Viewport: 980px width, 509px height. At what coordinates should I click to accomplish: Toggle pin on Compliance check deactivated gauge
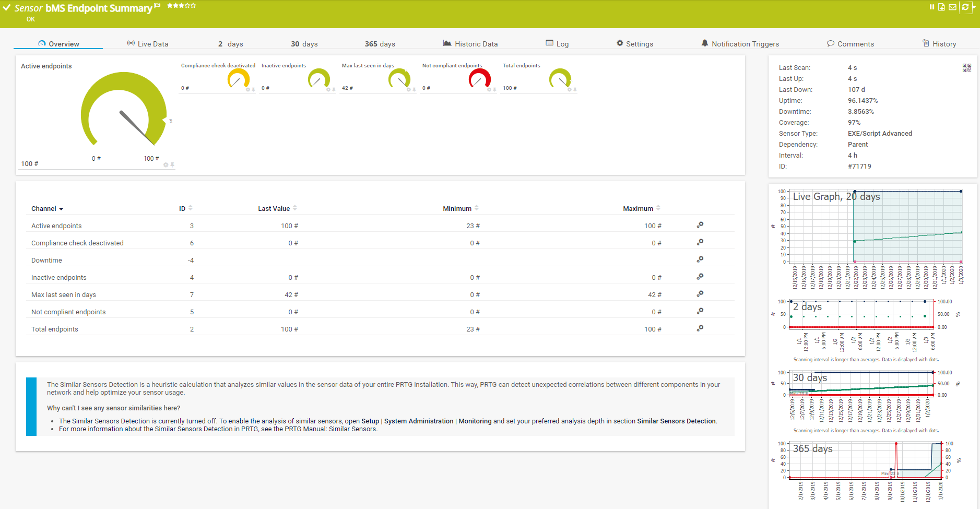(254, 90)
